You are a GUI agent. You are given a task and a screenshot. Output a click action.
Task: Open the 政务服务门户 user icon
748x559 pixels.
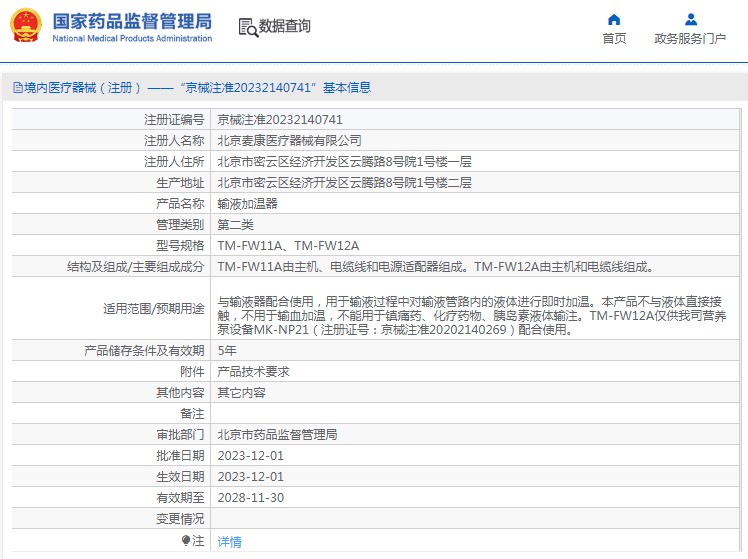pos(690,20)
